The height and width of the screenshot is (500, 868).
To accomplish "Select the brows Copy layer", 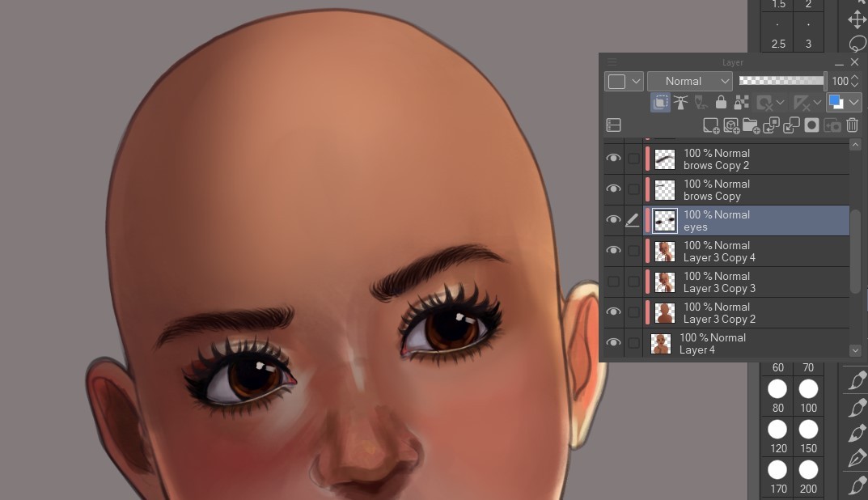I will [x=746, y=189].
